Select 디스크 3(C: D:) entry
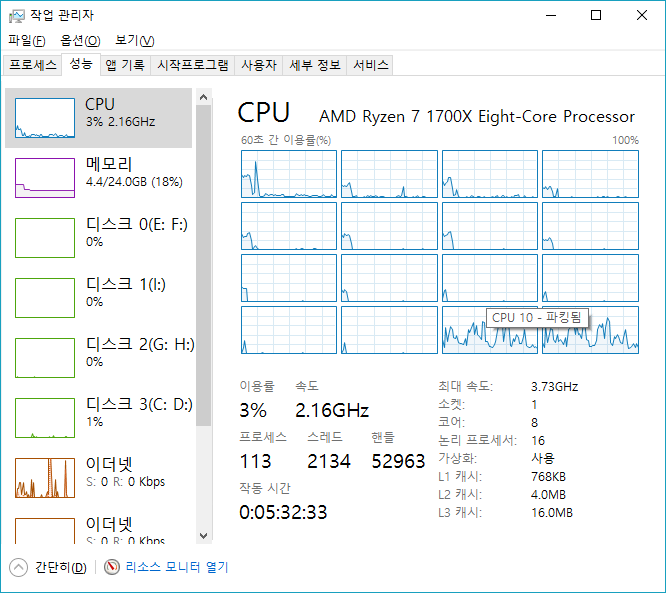The image size is (666, 593). tap(139, 406)
